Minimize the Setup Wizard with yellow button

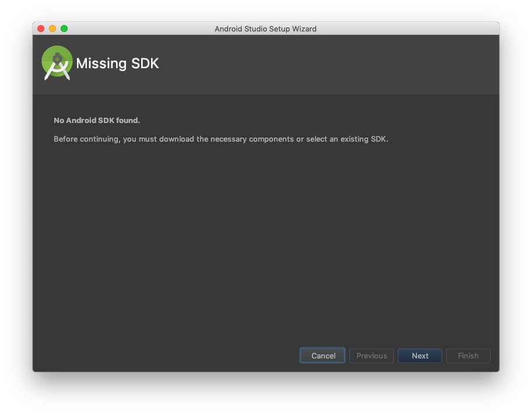(52, 29)
